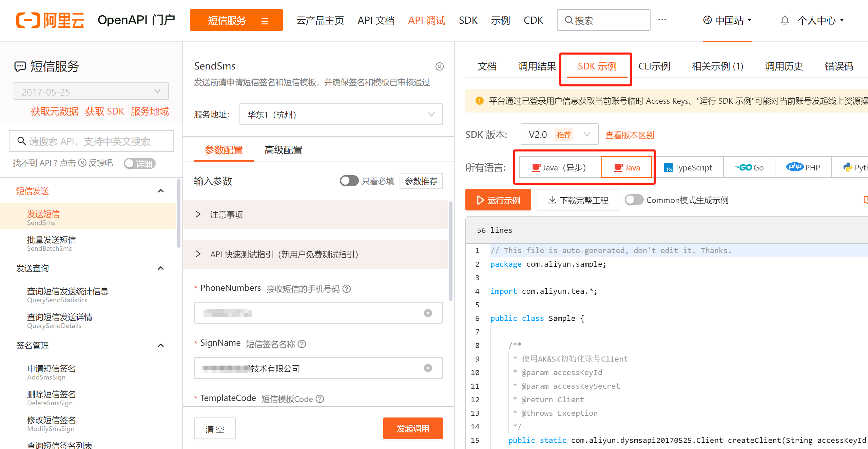Clear the SignName field with its X icon
The height and width of the screenshot is (449, 868).
click(428, 368)
